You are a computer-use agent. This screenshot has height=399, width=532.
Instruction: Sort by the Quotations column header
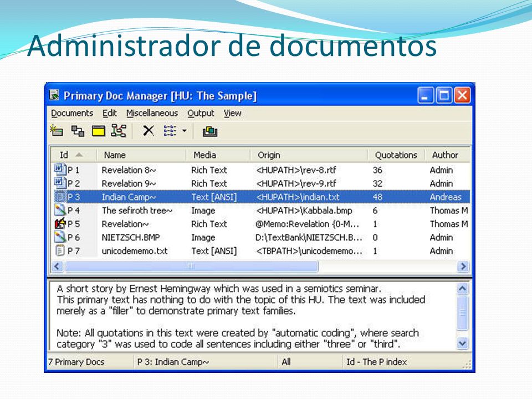click(396, 155)
